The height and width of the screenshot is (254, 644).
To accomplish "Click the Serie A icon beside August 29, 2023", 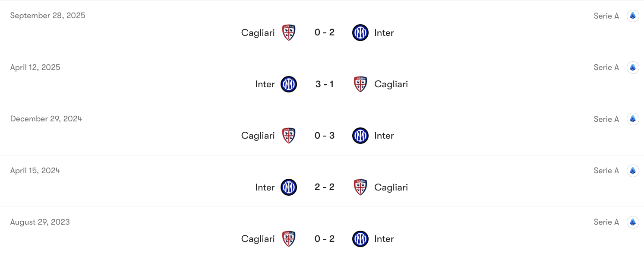I will coord(633,222).
